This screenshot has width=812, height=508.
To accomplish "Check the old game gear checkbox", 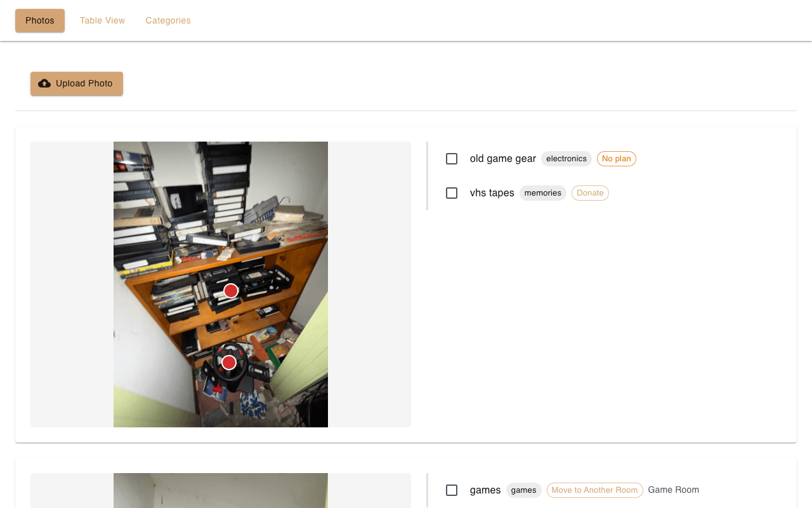I will pyautogui.click(x=452, y=159).
